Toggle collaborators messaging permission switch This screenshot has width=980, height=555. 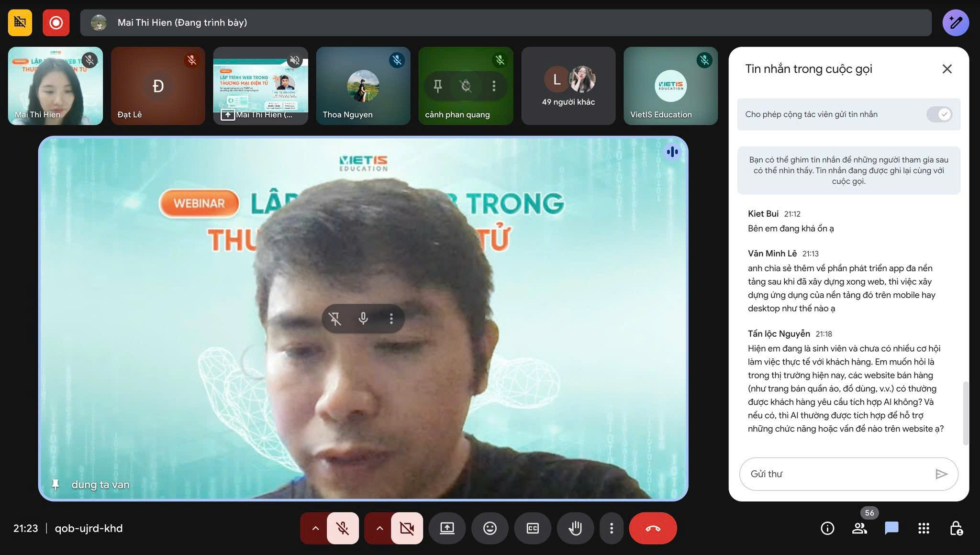click(939, 114)
